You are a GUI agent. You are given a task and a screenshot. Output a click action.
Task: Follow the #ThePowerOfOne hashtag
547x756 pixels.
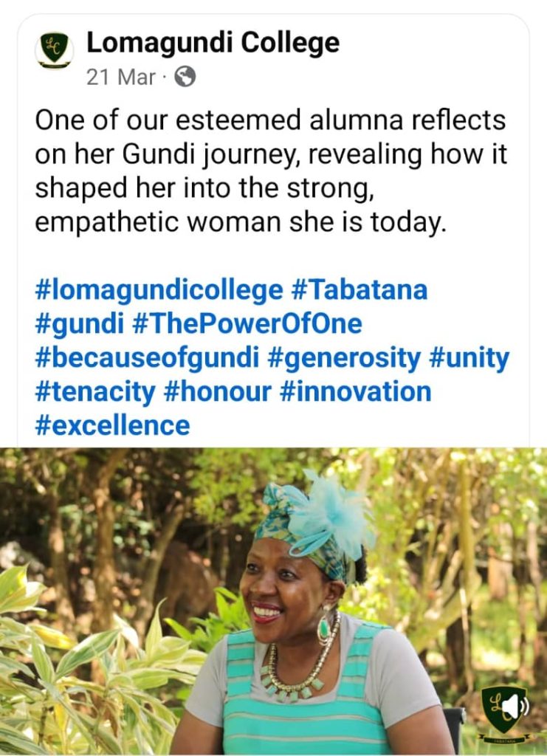point(247,323)
